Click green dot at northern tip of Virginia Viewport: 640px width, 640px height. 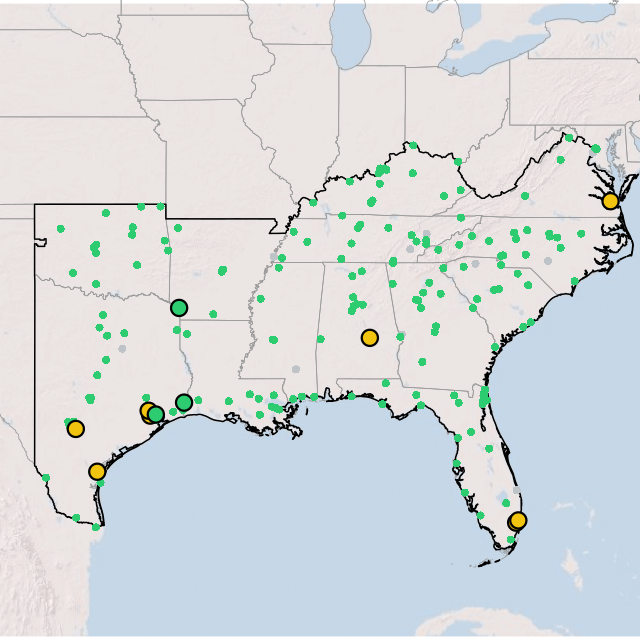(569, 138)
